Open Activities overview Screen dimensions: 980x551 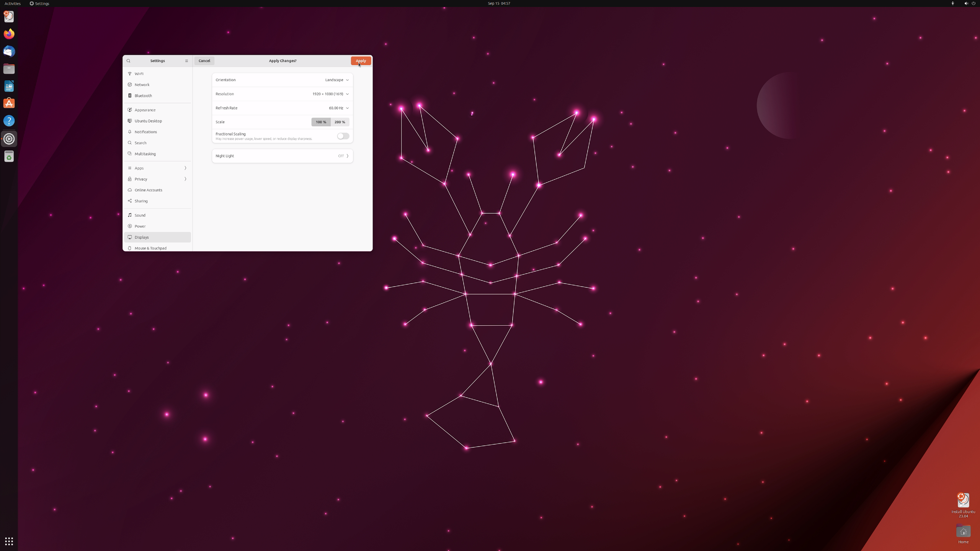[x=13, y=3]
